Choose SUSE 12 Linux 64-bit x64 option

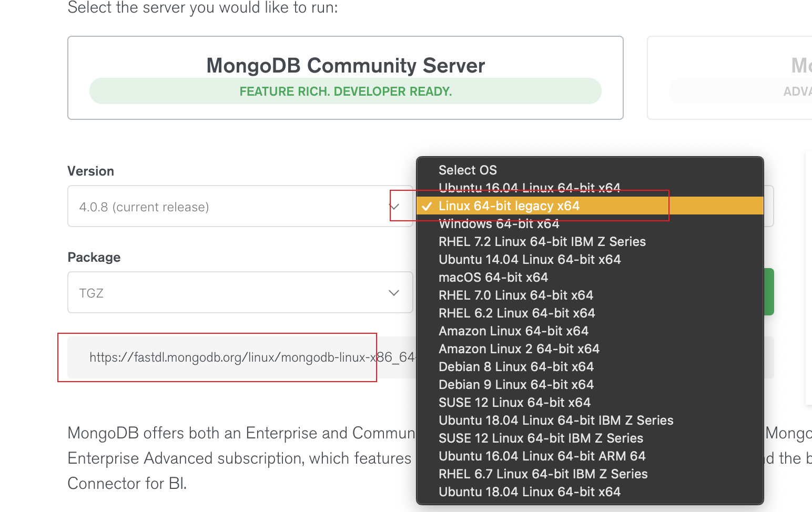(590, 402)
